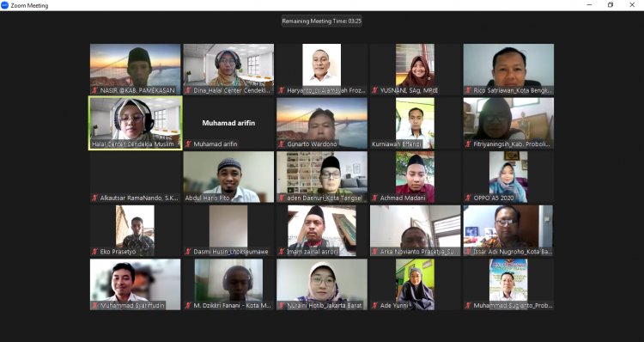This screenshot has width=644, height=342.
Task: Select Muhammad Syariffudin video tile
Action: click(135, 284)
